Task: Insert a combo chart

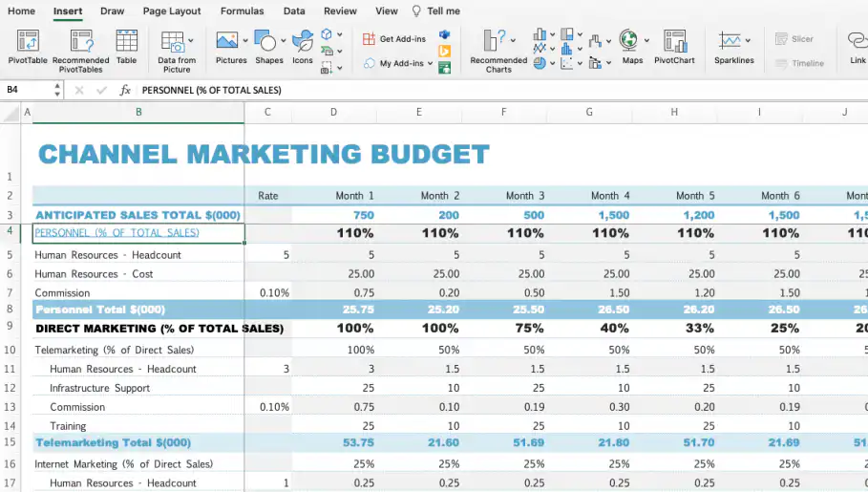Action: point(595,63)
